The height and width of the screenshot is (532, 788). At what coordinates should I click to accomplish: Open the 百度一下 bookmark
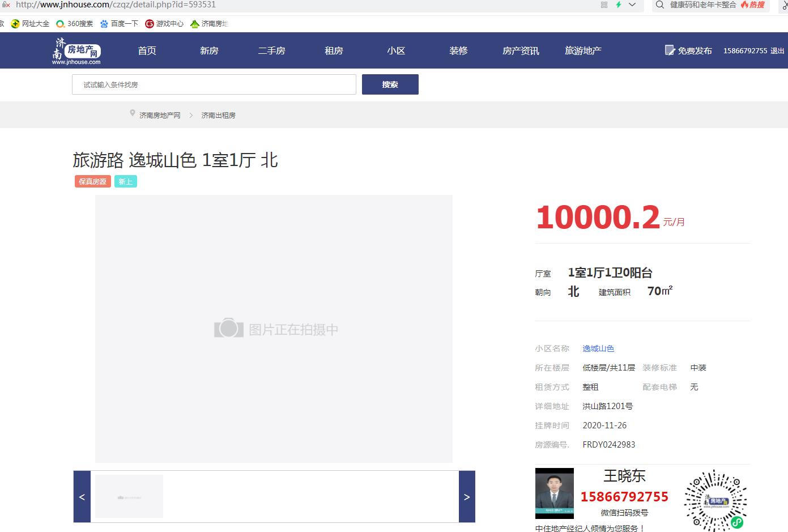click(x=119, y=24)
